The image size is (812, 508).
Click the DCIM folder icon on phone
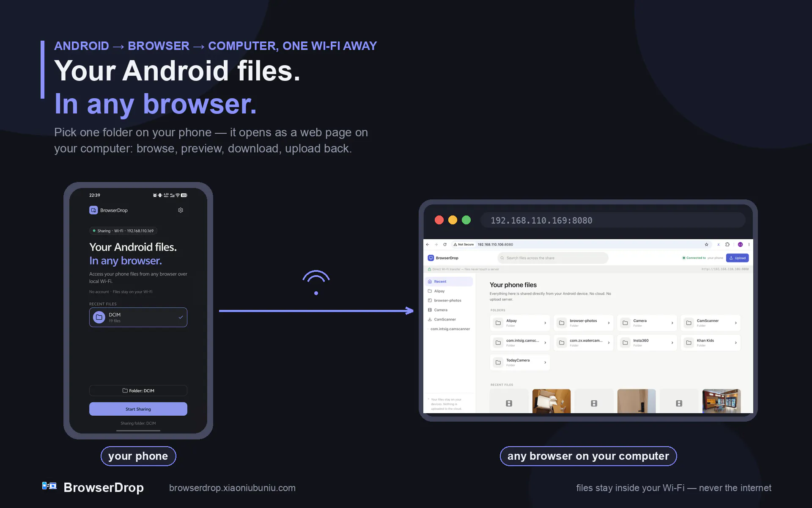point(99,317)
